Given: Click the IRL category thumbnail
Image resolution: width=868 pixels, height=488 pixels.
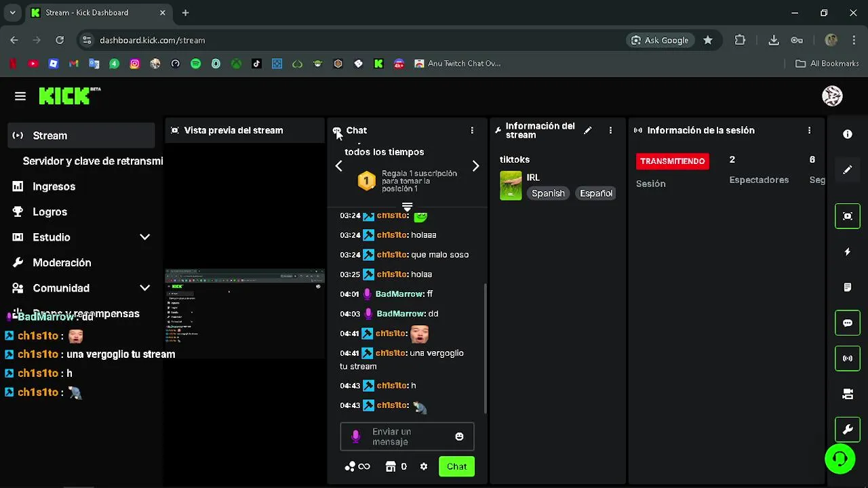Looking at the screenshot, I should coord(511,186).
